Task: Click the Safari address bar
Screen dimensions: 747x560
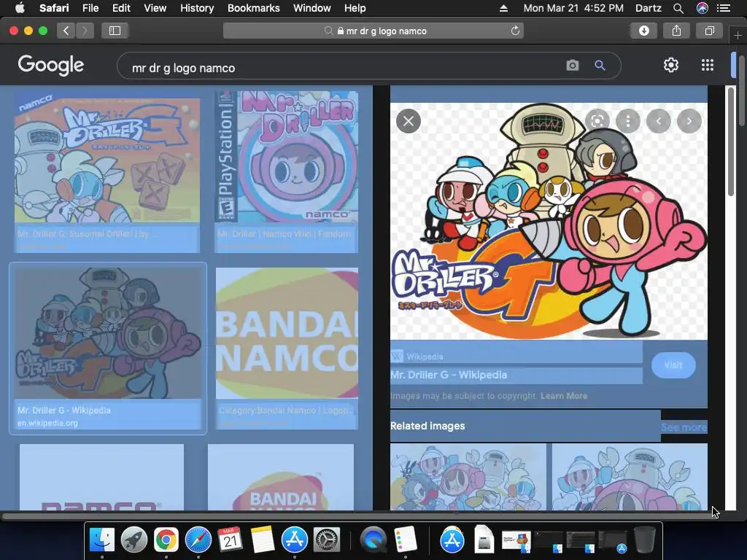Action: [x=373, y=31]
